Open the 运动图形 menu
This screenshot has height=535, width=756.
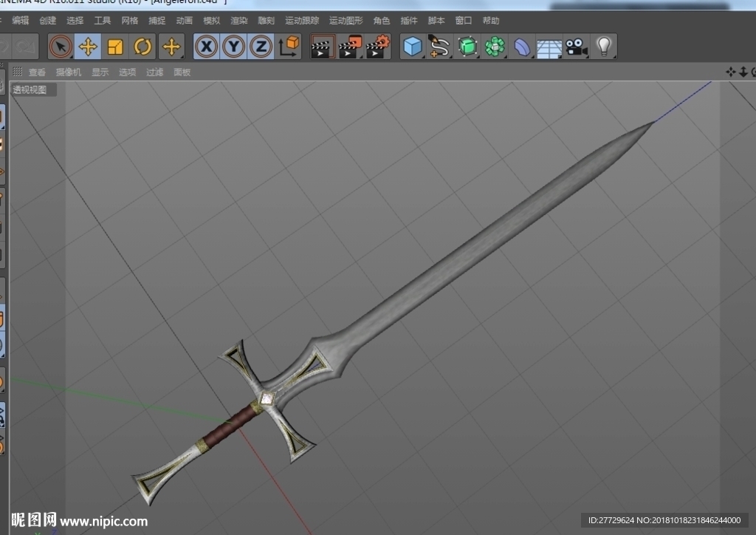click(x=346, y=21)
